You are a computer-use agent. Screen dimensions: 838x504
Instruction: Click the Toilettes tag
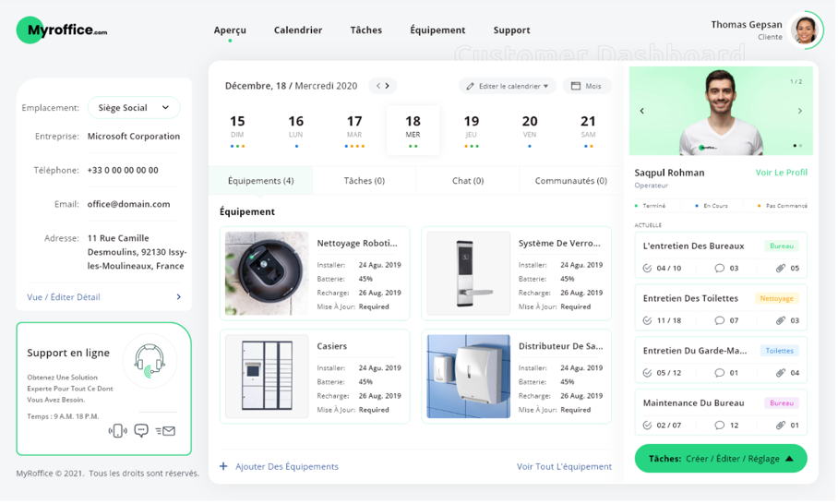[x=779, y=352]
